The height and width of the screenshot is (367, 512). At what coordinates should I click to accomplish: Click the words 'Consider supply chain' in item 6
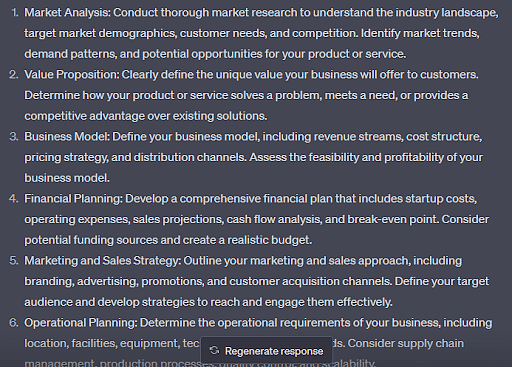406,343
